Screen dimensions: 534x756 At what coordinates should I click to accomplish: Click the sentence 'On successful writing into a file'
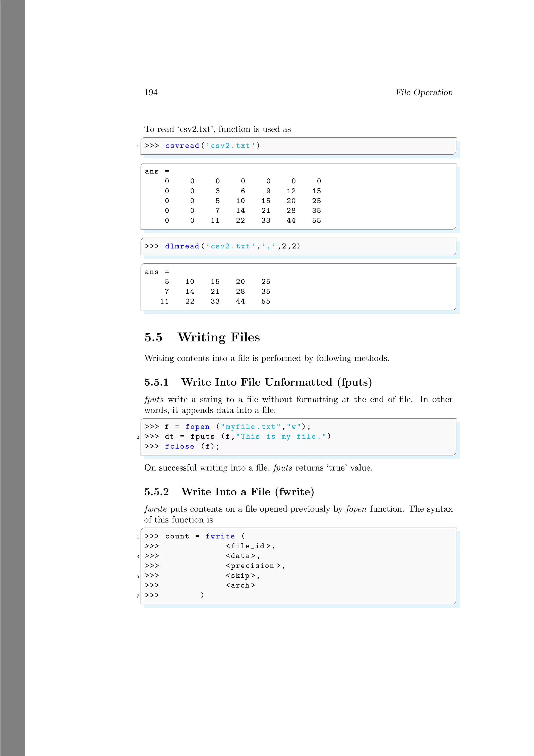[258, 468]
